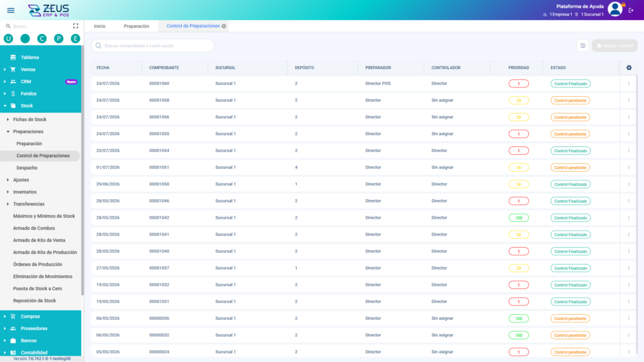Open Despacho in sidebar
The image size is (644, 362).
click(x=26, y=168)
